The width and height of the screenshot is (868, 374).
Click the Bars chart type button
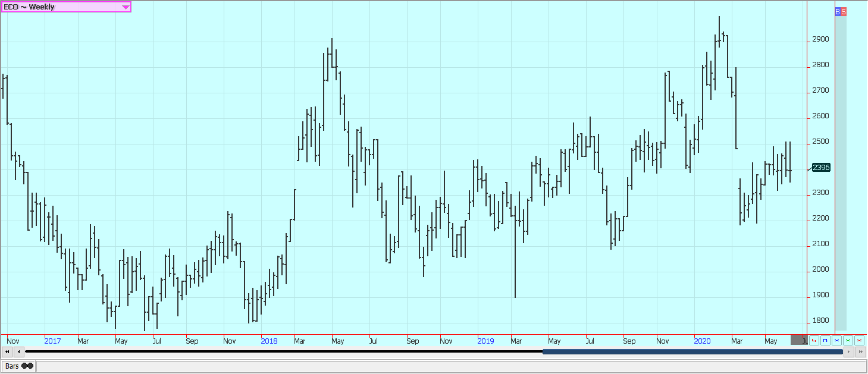coord(18,366)
